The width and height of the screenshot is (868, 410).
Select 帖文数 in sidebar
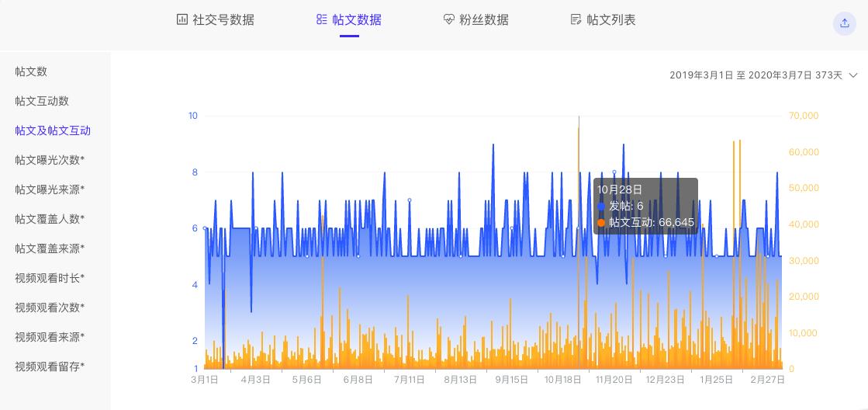click(x=31, y=71)
